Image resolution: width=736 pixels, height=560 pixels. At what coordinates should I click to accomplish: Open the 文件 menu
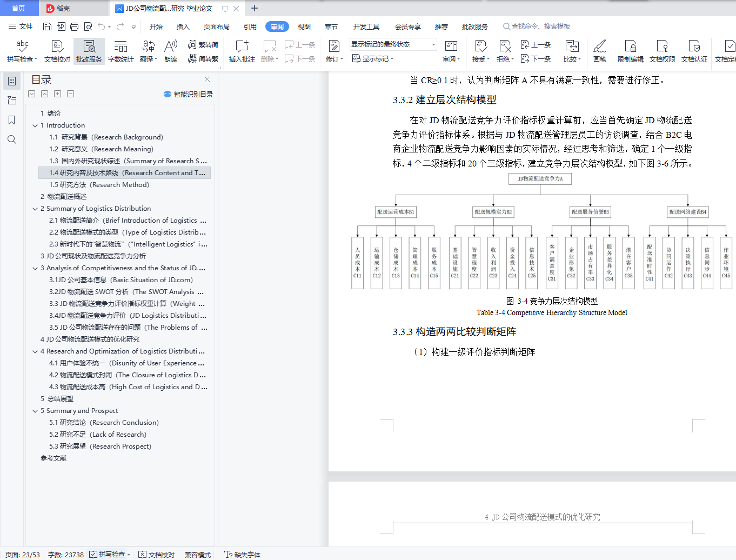(21, 26)
